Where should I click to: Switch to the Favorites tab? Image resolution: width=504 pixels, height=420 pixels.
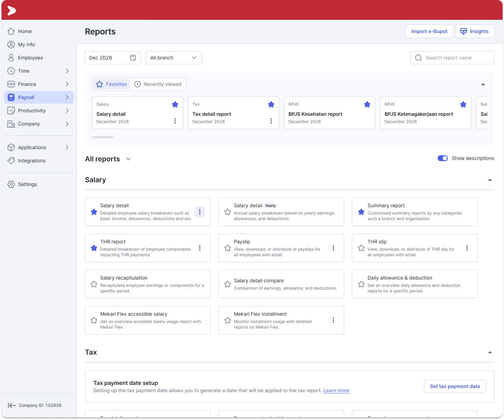point(111,84)
